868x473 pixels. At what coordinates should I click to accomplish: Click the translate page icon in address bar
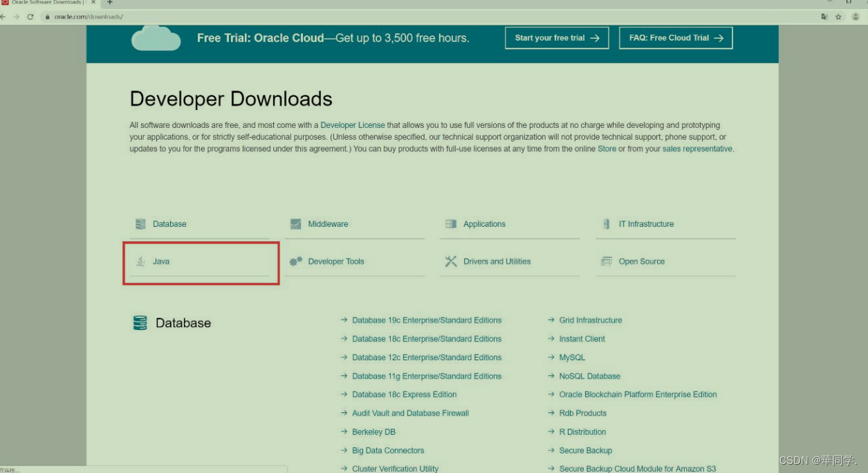(x=824, y=17)
